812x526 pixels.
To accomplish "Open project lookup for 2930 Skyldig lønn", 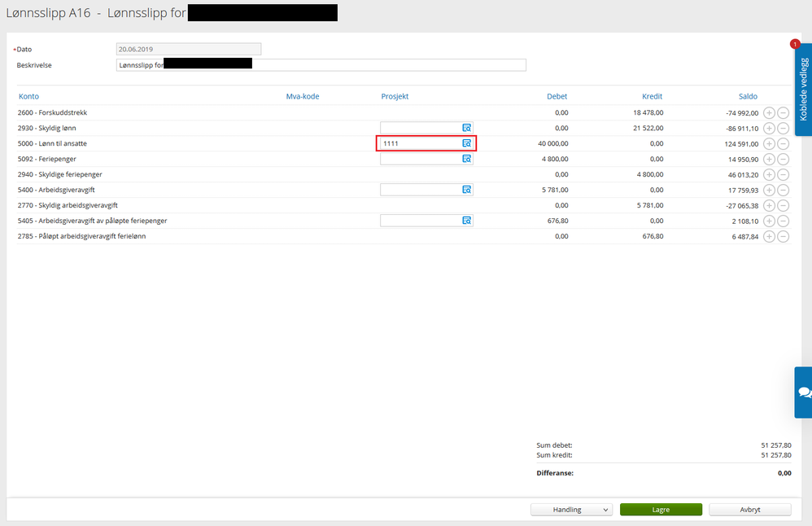I will (x=466, y=128).
